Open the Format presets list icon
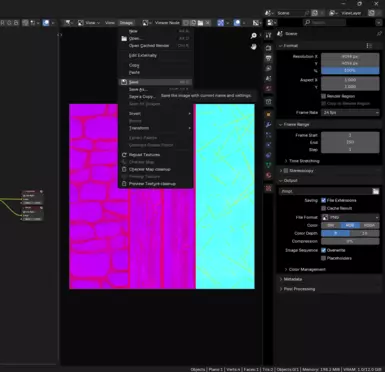This screenshot has width=385, height=372. coord(369,46)
